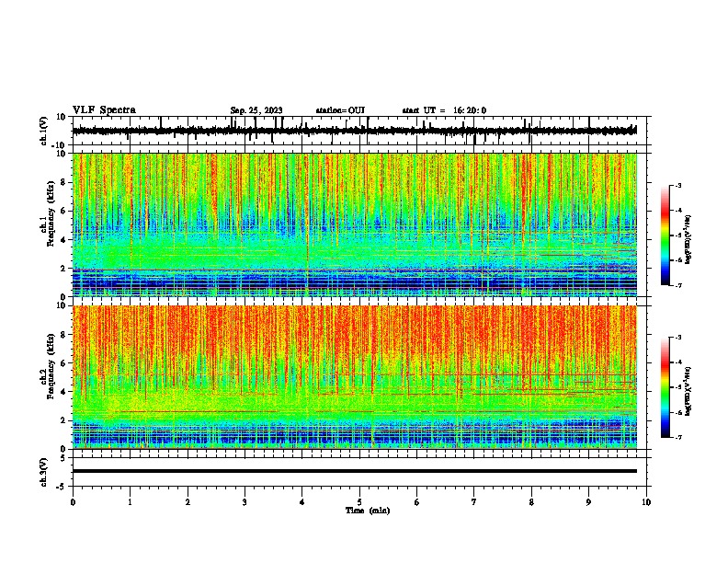
Task: Click the log(PSD) label beside ch.2 colorbar
Action: tap(688, 391)
